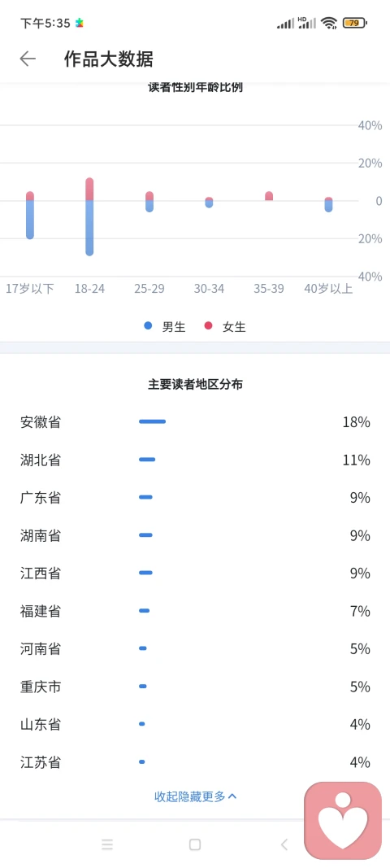Open the recent apps menu icon

click(x=107, y=844)
